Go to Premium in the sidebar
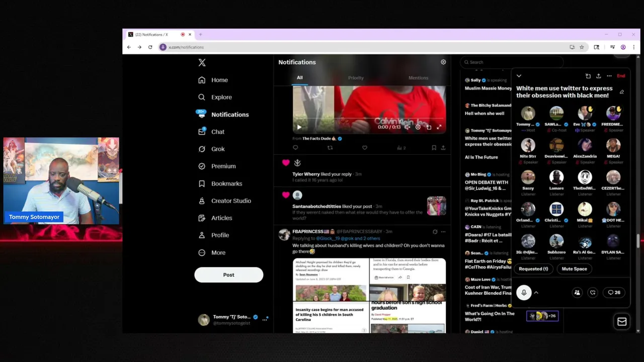Image resolution: width=644 pixels, height=362 pixels. click(x=217, y=166)
